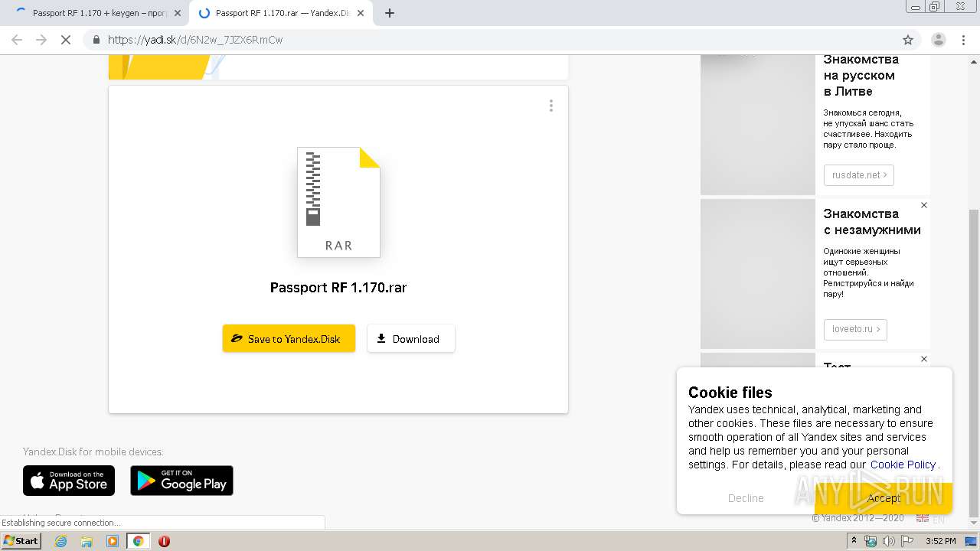Image resolution: width=980 pixels, height=551 pixels.
Task: Click the RAR archive file thumbnail
Action: 338,202
